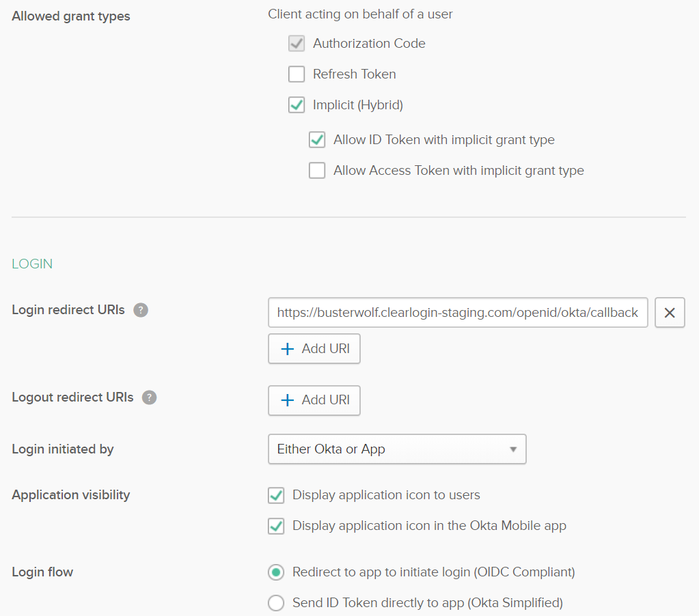Screen dimensions: 699x616
Task: Click help icon beside Login redirect URIs
Action: pos(141,310)
